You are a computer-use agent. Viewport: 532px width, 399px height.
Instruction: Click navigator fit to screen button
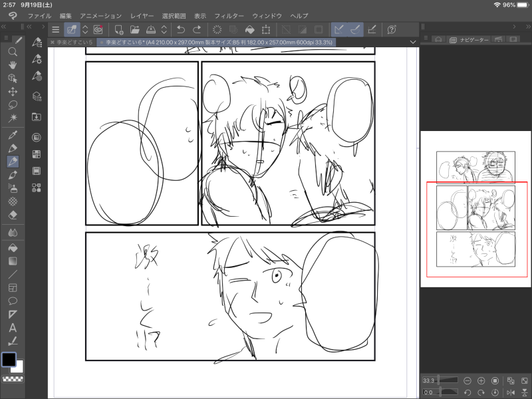click(x=525, y=380)
